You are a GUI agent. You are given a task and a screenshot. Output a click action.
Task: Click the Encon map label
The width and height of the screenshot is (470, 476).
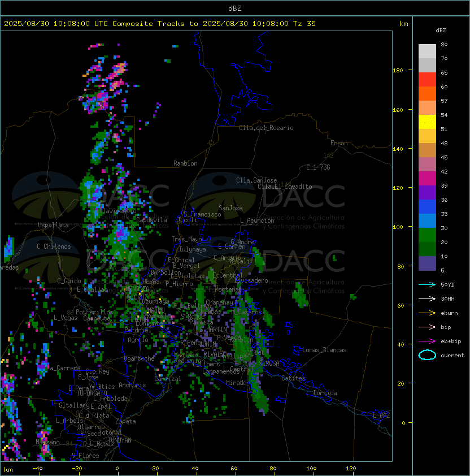339,143
